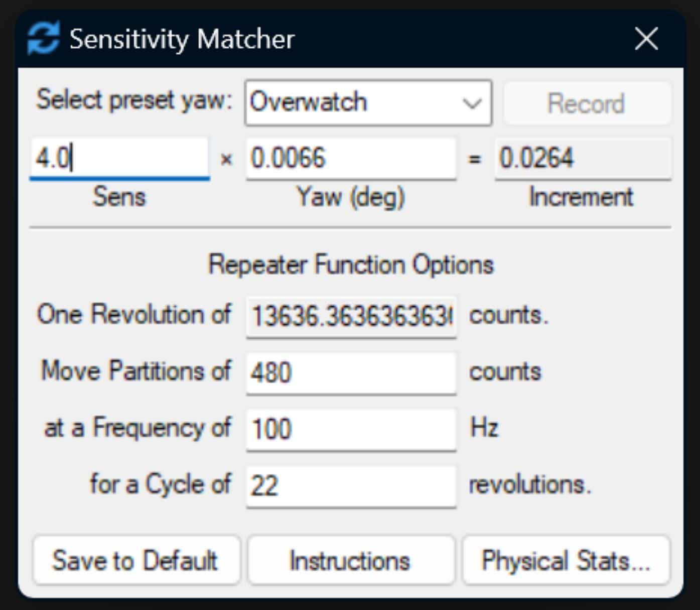Select the Increment result field showing 0.0264
Image resolution: width=700 pixels, height=610 pixels.
(582, 158)
